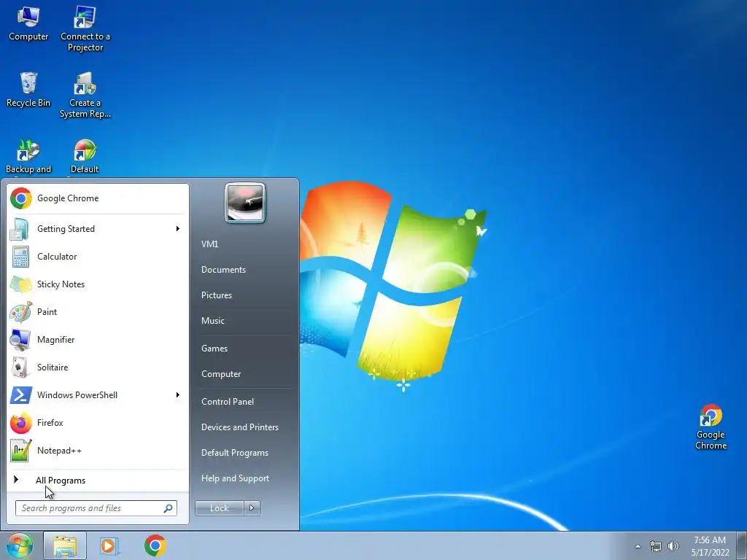Open Chrome from the taskbar
The height and width of the screenshot is (560, 747).
pyautogui.click(x=155, y=545)
